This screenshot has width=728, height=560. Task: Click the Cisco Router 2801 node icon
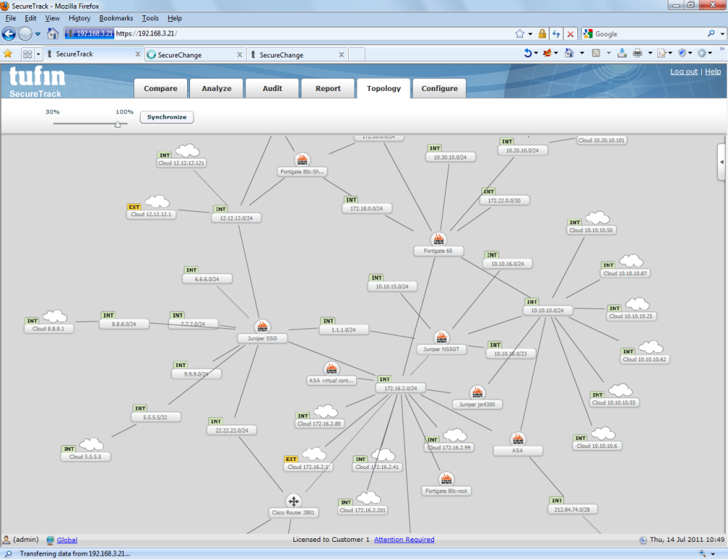(x=293, y=501)
